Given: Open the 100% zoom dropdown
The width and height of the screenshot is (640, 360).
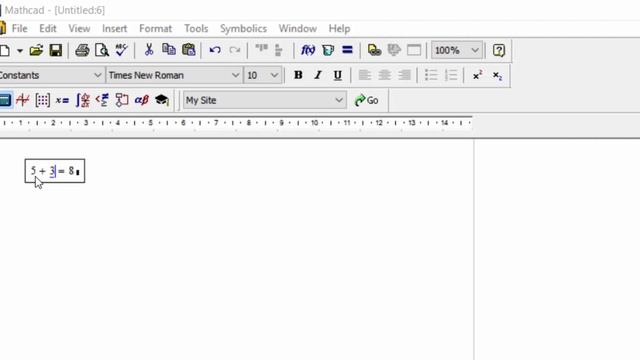Looking at the screenshot, I should 457,51.
